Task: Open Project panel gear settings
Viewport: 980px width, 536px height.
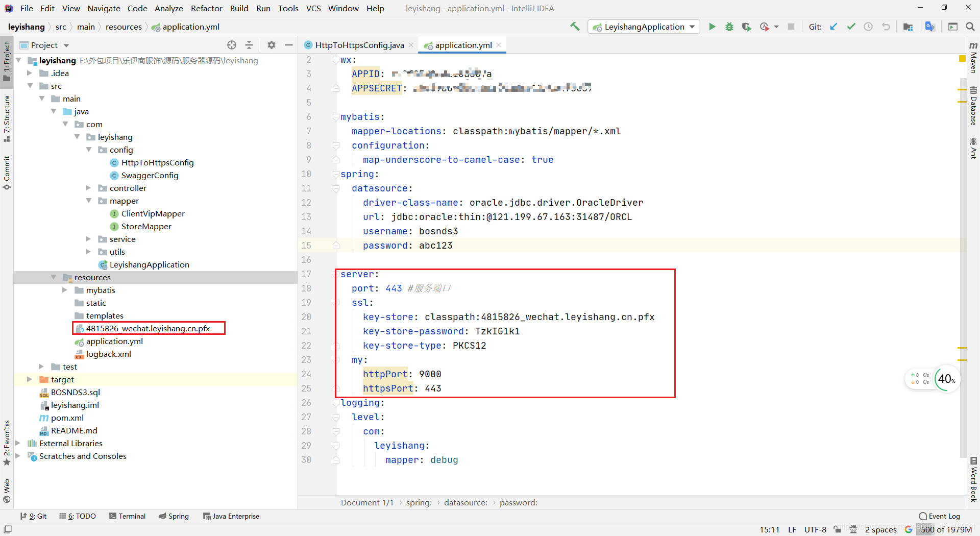Action: [272, 45]
